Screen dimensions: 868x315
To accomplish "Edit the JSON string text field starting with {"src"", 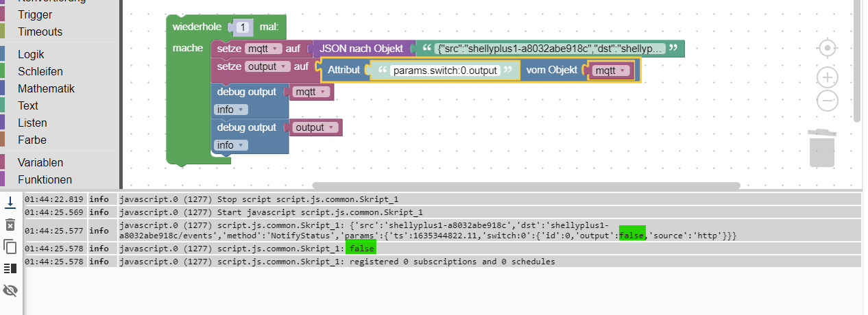I will pos(551,49).
